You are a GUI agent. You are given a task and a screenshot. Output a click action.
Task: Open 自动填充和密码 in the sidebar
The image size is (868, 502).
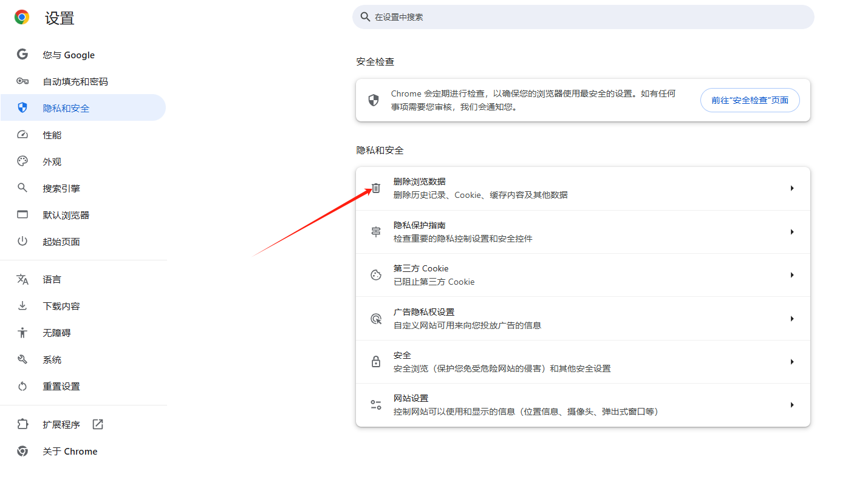[x=83, y=81]
